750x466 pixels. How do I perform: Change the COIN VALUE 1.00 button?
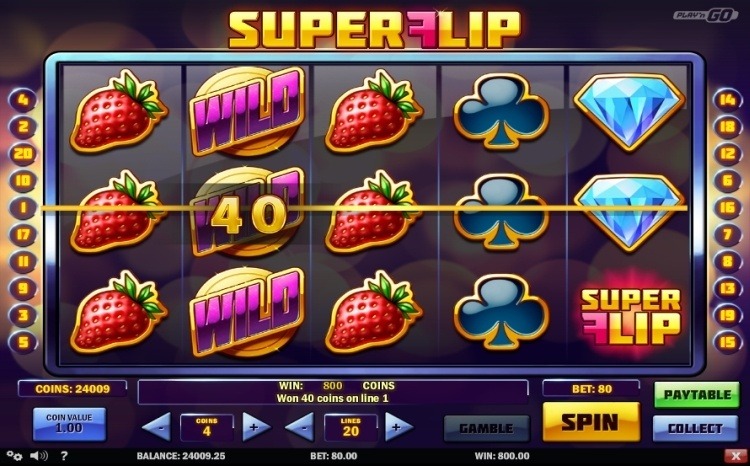69,424
